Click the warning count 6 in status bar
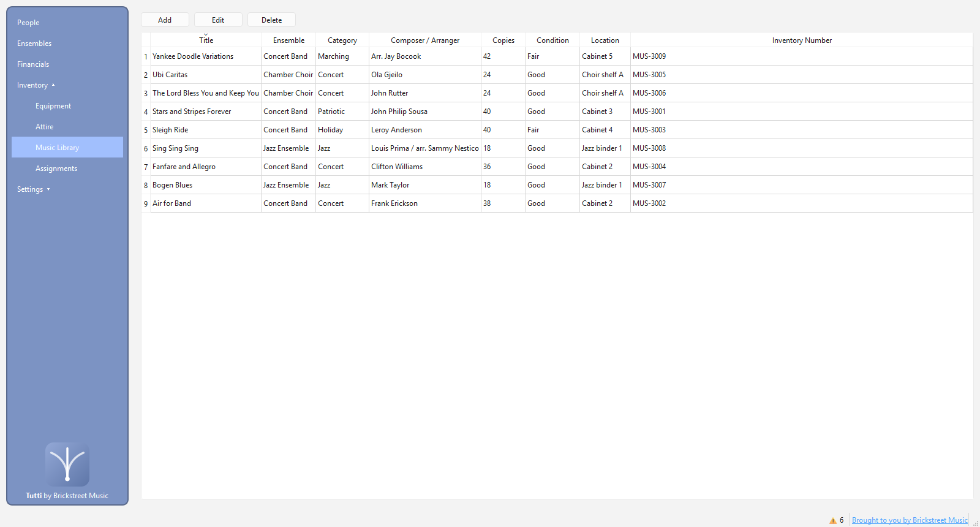Image resolution: width=980 pixels, height=527 pixels. tap(842, 520)
